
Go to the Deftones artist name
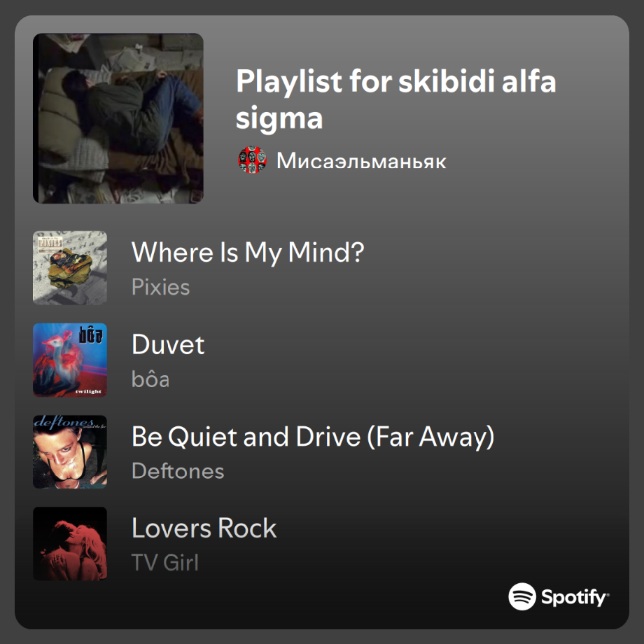[178, 471]
